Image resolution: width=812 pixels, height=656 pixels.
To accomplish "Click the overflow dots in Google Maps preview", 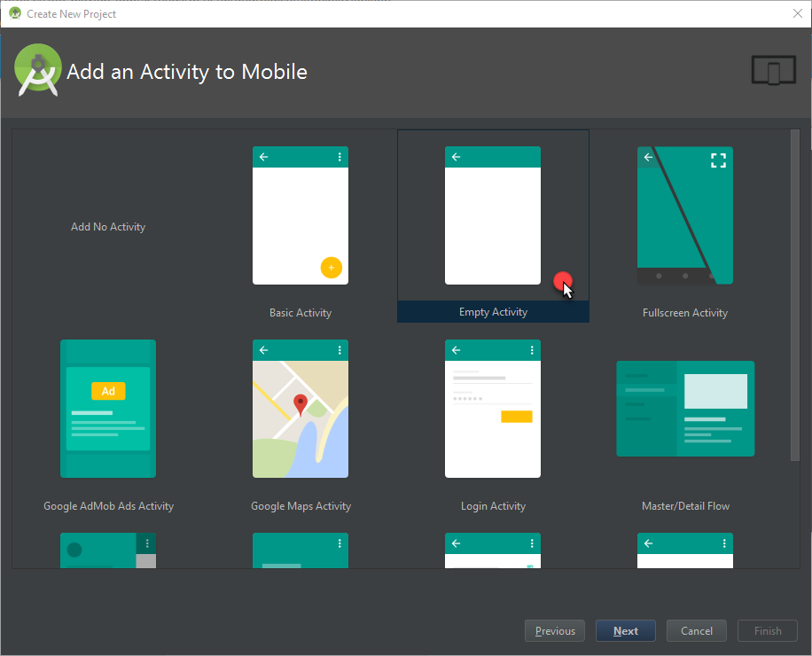I will coord(340,350).
